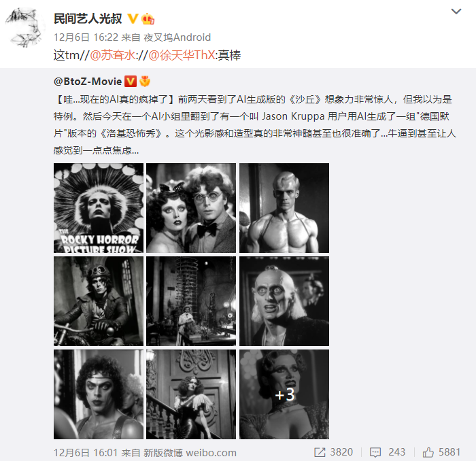Click the gold verified V badge
Viewport: 476px width, 461px height.
coord(133,19)
